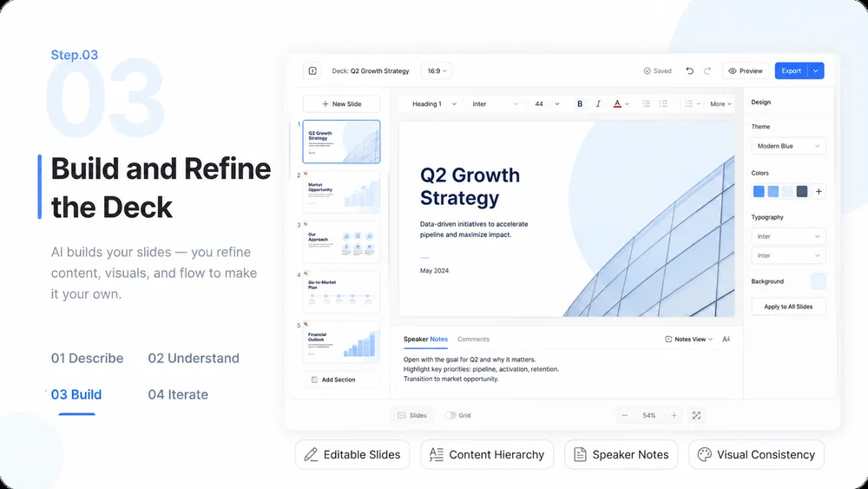
Task: Select slide 1 Q2 Growth Strategy thumbnail
Action: click(x=341, y=142)
